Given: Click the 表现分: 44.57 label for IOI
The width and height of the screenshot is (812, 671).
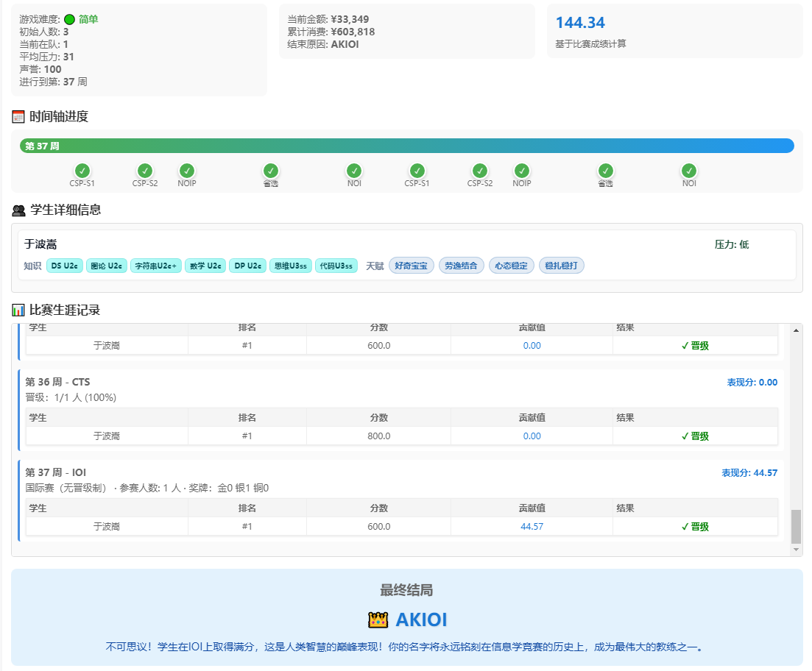Looking at the screenshot, I should tap(749, 473).
